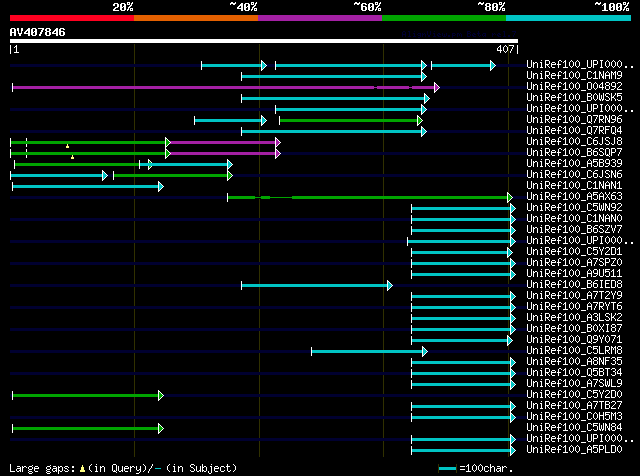Click the cyan alignment bar of C5LRM8

[x=367, y=351]
